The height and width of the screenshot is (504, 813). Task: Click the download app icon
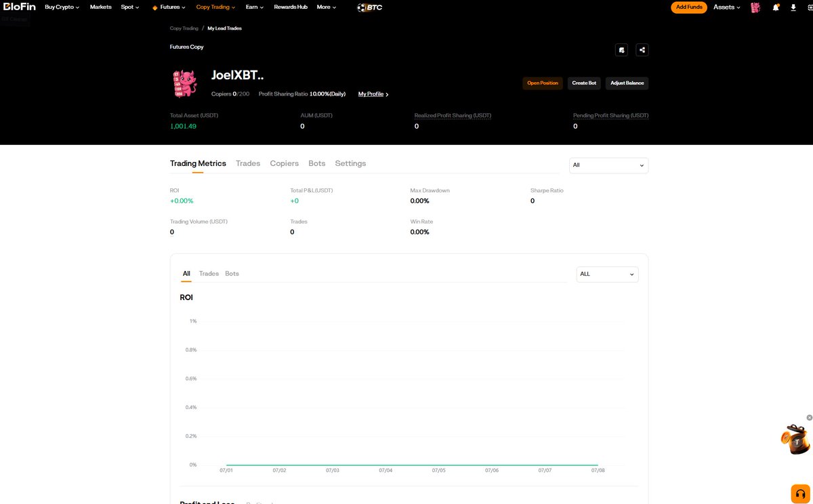pos(793,7)
